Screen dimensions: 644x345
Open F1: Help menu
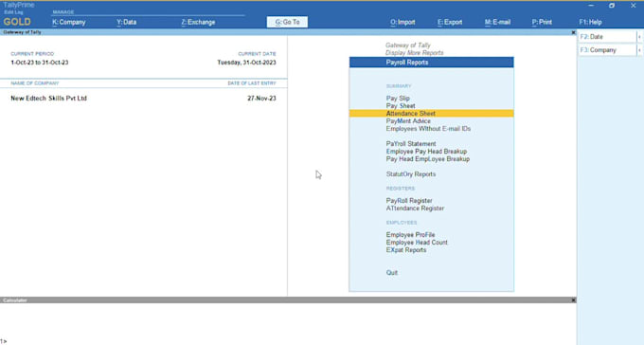coord(590,22)
